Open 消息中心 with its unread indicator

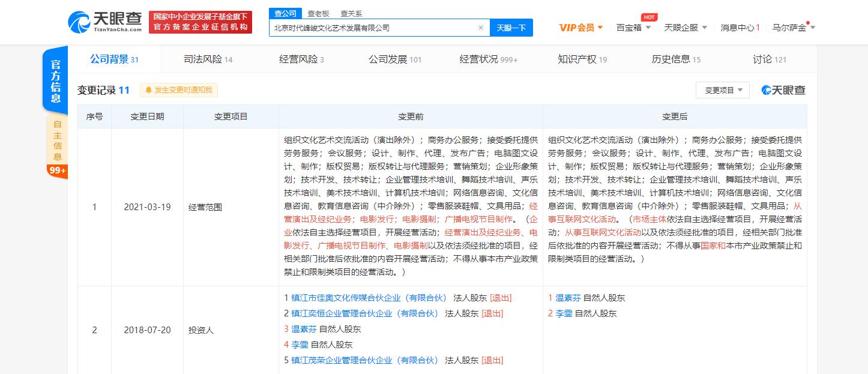(x=740, y=28)
